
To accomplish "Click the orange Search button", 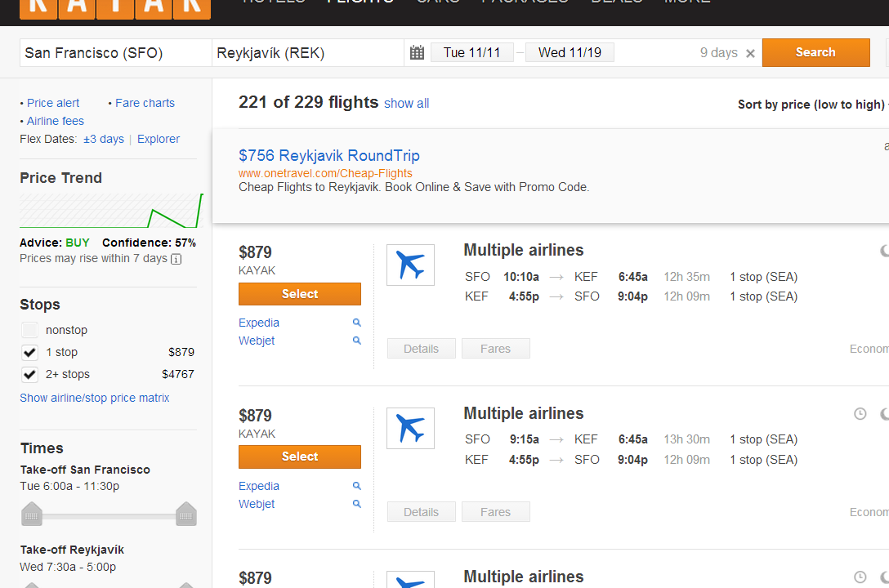I will [x=815, y=53].
